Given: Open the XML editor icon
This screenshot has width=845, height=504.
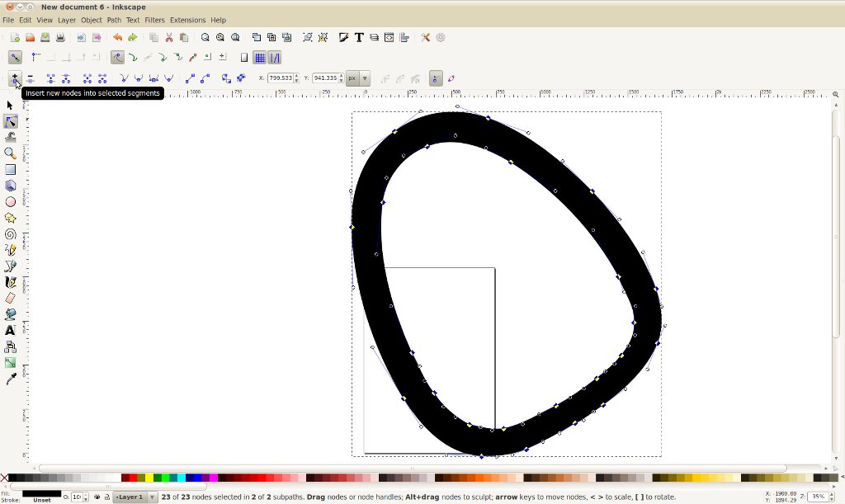Looking at the screenshot, I should (x=389, y=38).
